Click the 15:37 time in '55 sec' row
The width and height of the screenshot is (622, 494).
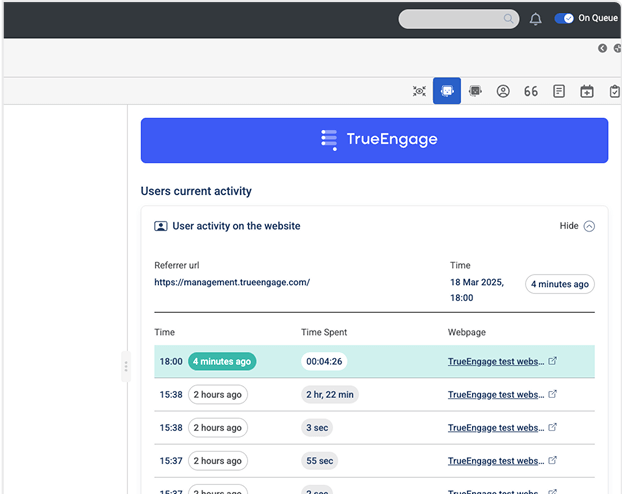[x=171, y=461]
